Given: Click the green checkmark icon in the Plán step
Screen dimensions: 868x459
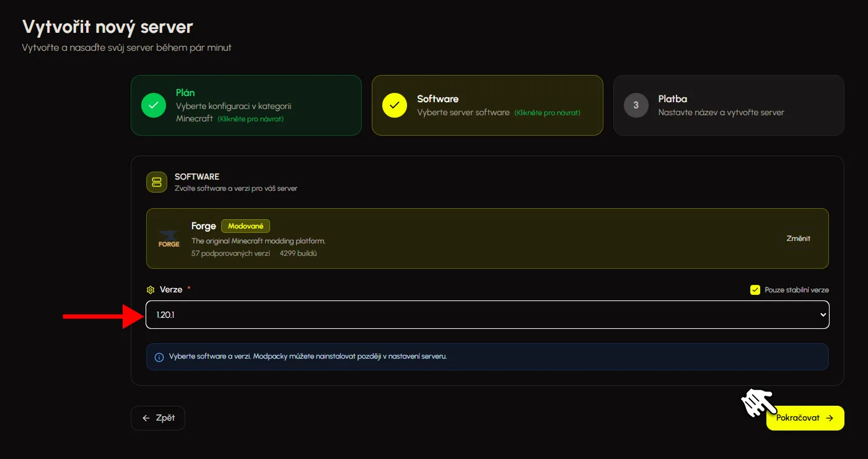Looking at the screenshot, I should coord(154,105).
